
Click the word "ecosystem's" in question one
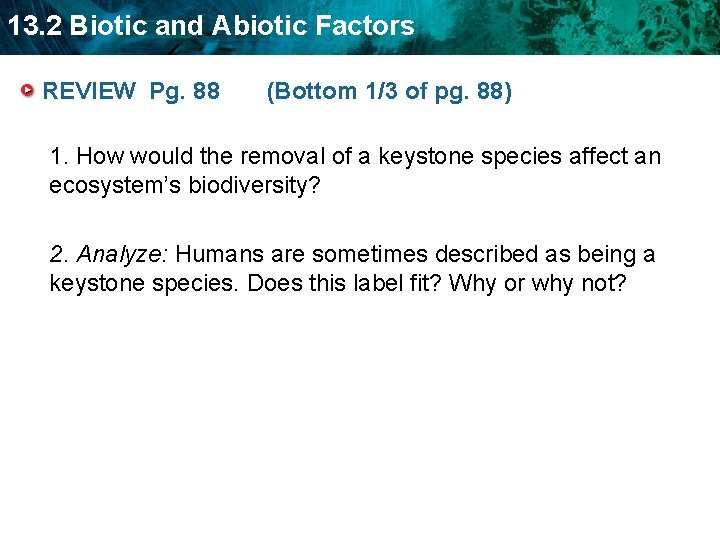(115, 186)
